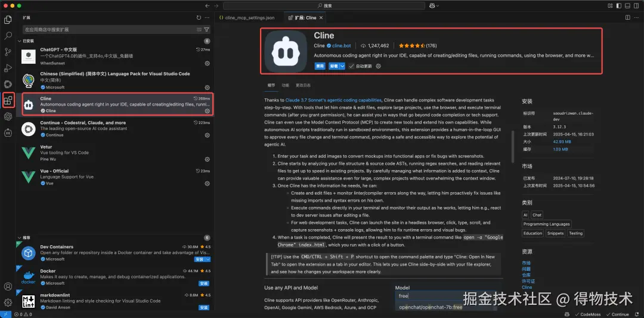
Task: Open the changelog tab of Cline page
Action: tap(303, 85)
